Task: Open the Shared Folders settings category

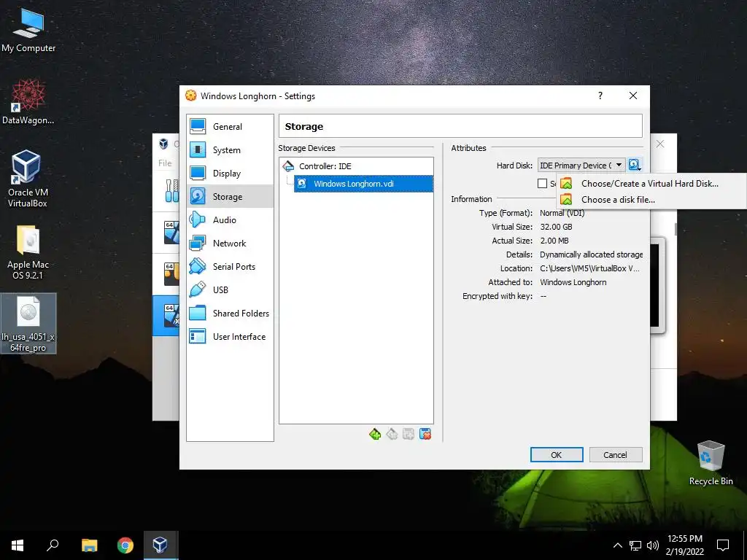Action: [230, 314]
